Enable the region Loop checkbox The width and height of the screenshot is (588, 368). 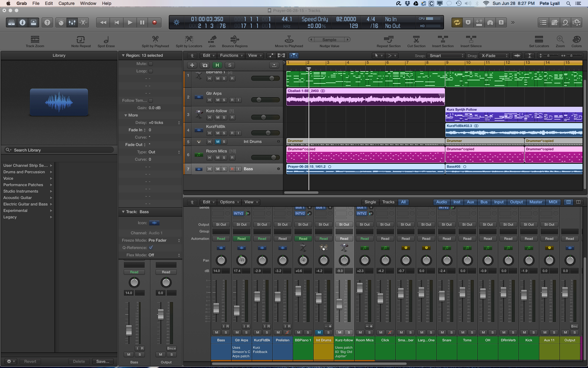151,71
